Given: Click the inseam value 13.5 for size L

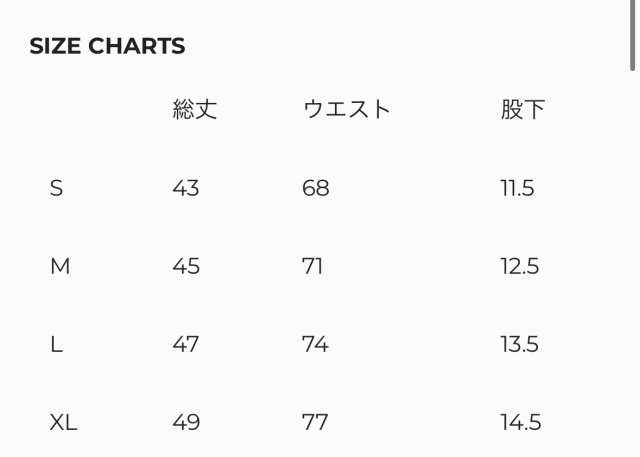Looking at the screenshot, I should tap(520, 344).
